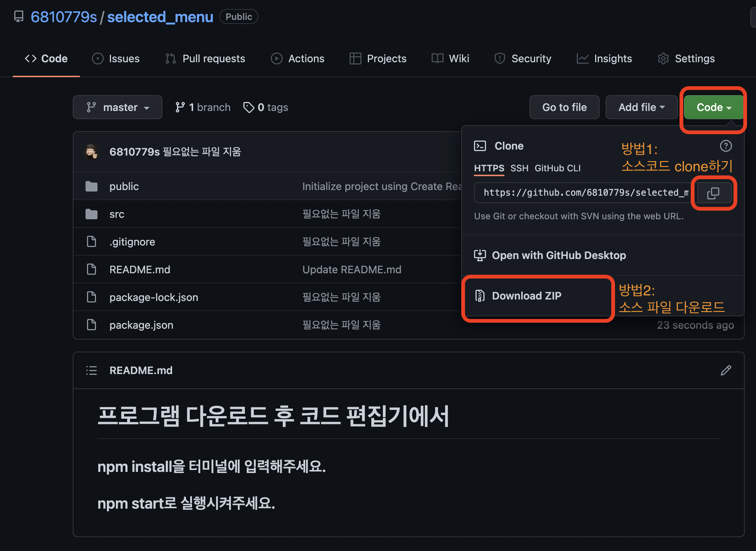Open the Pull requests tab
This screenshot has width=756, height=551.
click(205, 58)
